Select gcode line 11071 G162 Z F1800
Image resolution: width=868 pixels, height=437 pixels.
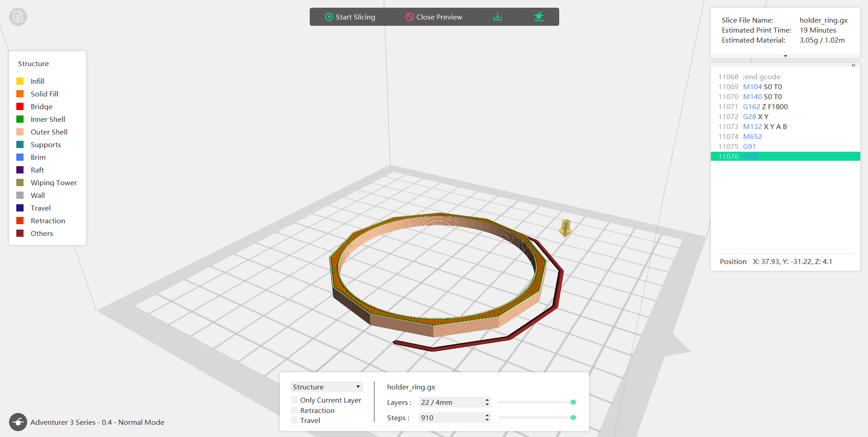786,106
